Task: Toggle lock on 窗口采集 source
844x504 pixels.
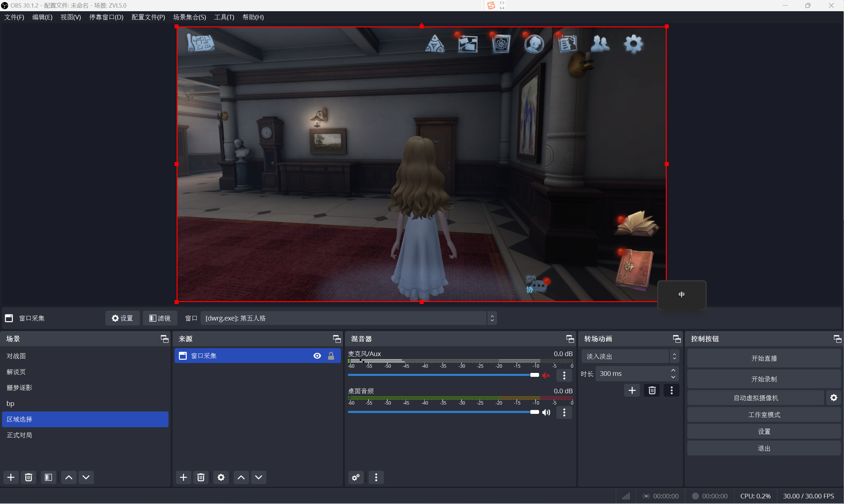Action: (x=331, y=355)
